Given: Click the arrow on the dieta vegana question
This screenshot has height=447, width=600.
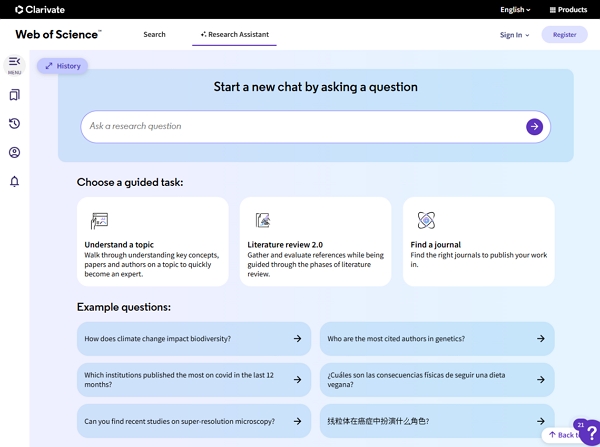Looking at the screenshot, I should [540, 379].
